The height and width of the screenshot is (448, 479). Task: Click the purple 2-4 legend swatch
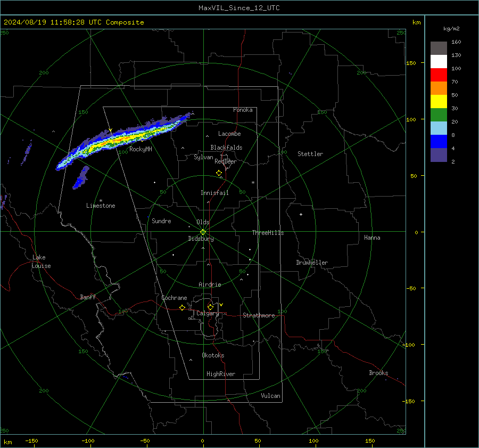[x=439, y=154]
